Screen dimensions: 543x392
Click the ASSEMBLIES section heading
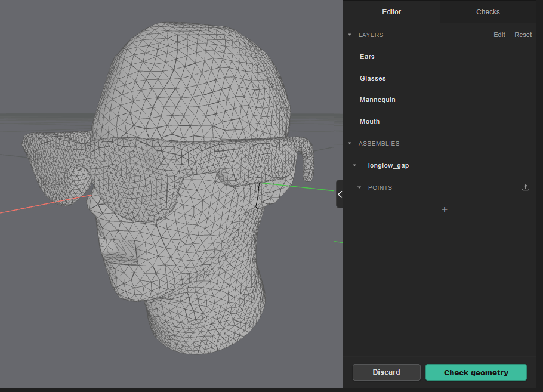pos(379,143)
